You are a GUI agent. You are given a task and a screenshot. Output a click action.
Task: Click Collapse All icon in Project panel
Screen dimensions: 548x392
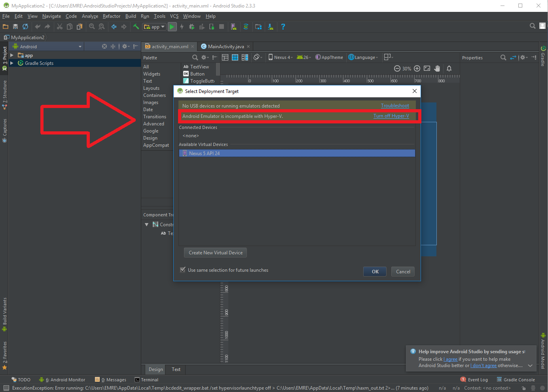[x=113, y=46]
